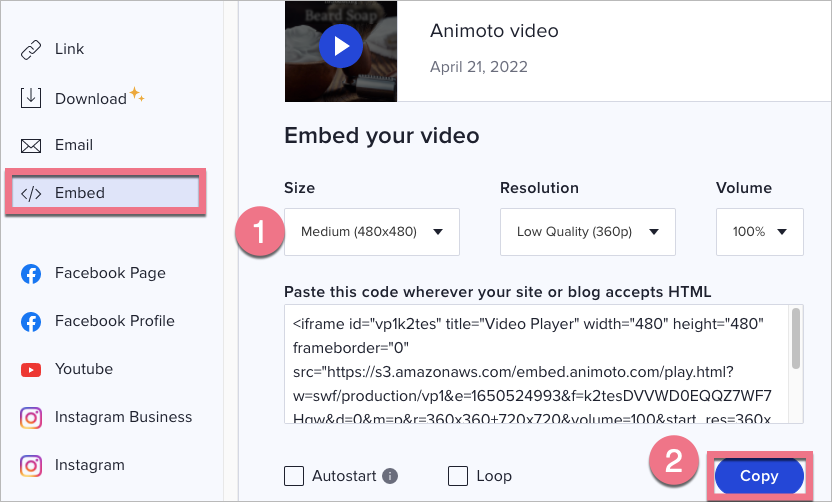Play the Animoto video preview
832x502 pixels.
(x=341, y=45)
